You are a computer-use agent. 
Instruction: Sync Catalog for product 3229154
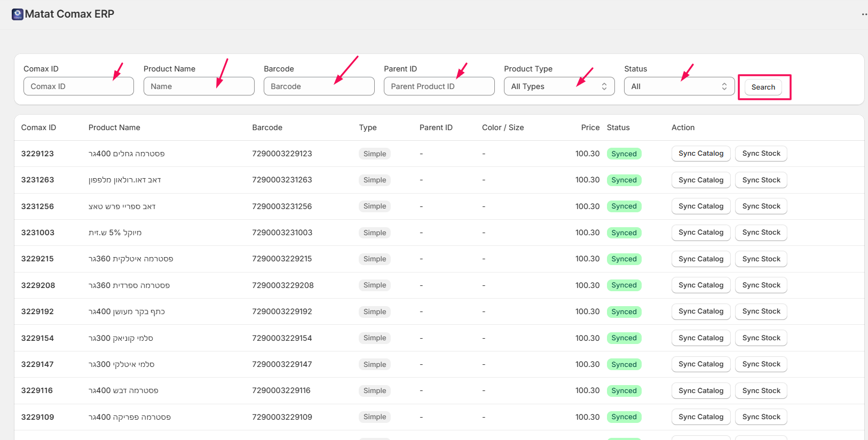click(x=701, y=338)
